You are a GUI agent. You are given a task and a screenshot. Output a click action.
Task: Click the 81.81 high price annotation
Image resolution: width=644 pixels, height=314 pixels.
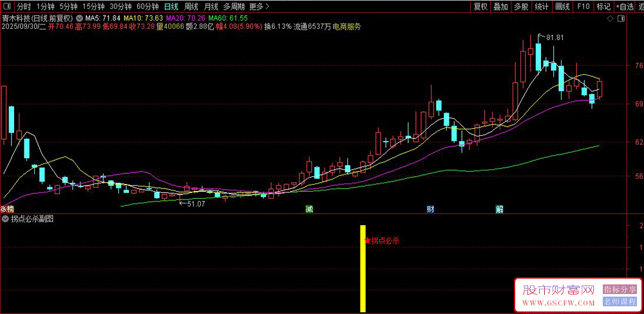[x=555, y=37]
